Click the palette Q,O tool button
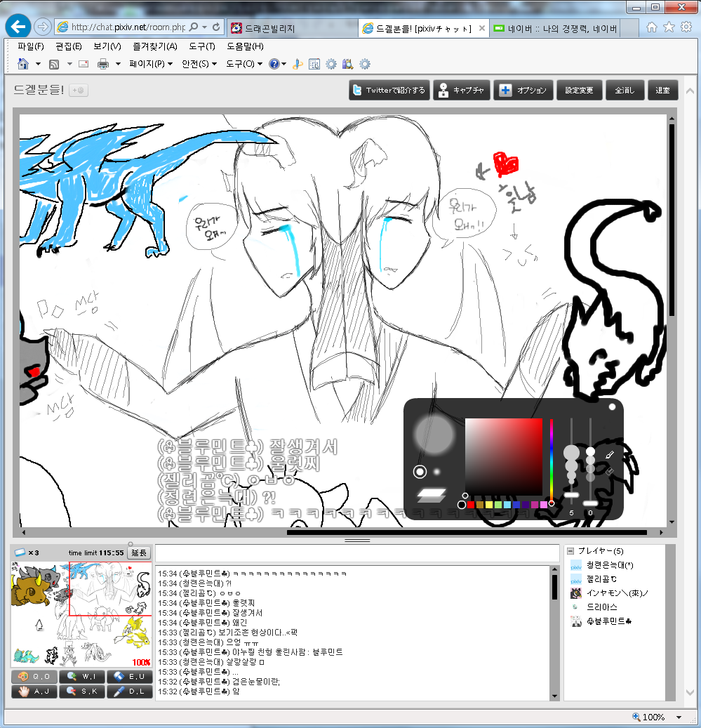The width and height of the screenshot is (701, 728). [34, 677]
